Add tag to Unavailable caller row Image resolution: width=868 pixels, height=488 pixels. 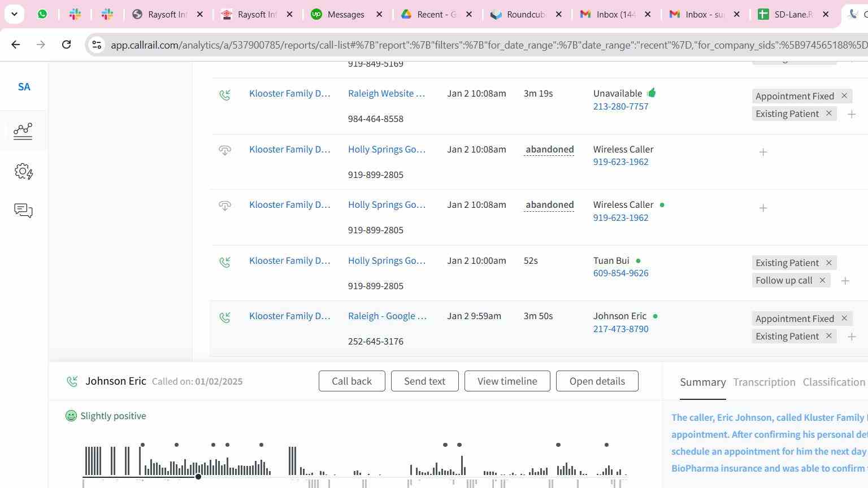(852, 114)
